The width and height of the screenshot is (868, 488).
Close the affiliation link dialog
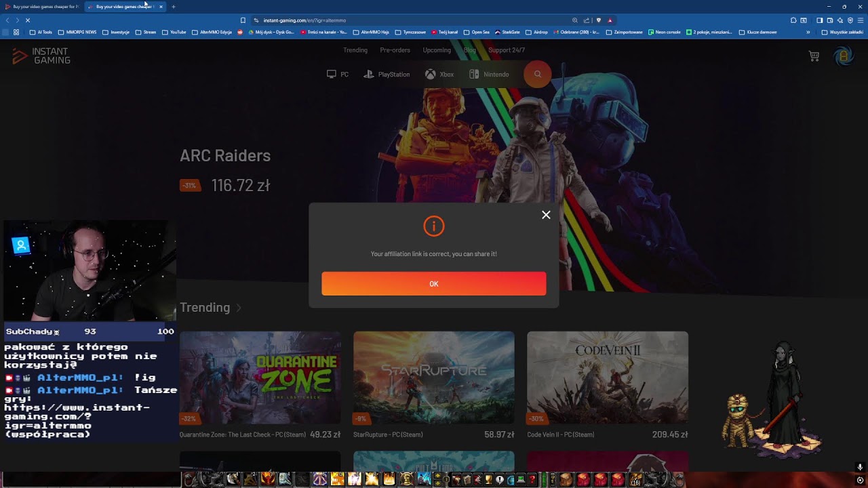click(x=546, y=215)
